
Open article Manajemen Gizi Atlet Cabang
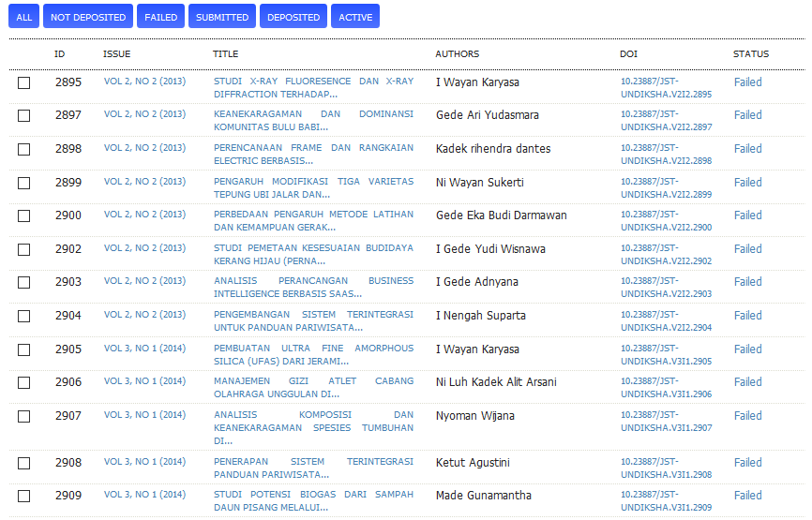[313, 388]
